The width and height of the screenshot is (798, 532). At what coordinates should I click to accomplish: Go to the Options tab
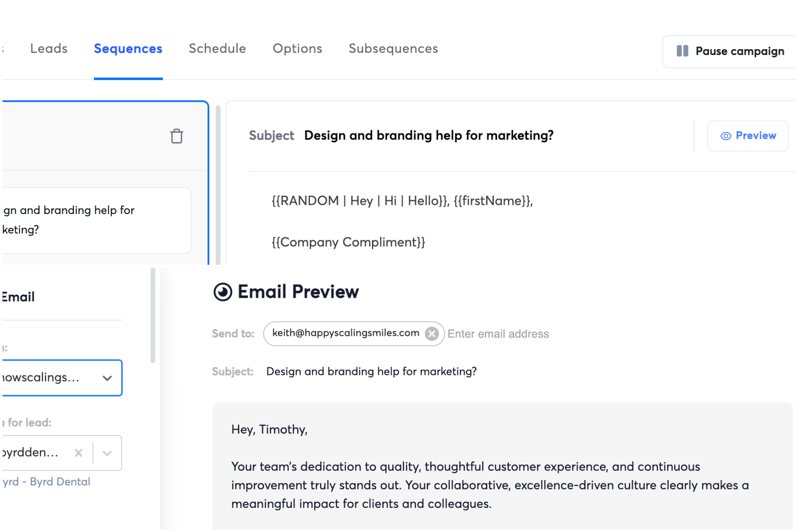(x=297, y=49)
